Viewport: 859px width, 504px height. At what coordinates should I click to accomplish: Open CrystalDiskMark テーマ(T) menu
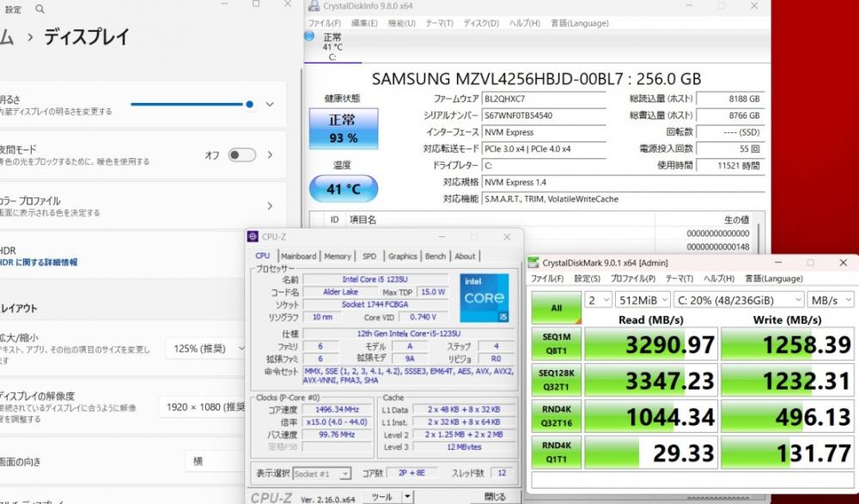tap(679, 278)
